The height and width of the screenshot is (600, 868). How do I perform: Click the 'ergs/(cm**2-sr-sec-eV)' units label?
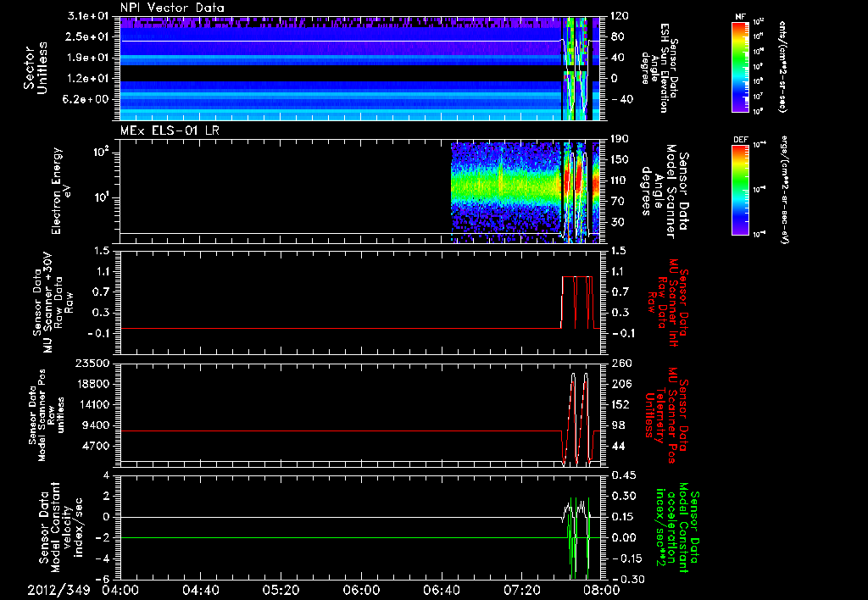point(784,189)
